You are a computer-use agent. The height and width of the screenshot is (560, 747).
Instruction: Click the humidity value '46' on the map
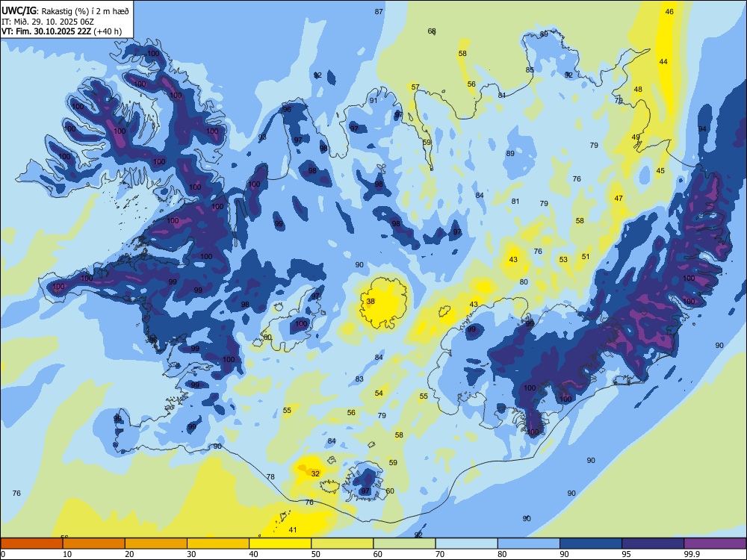pos(669,11)
